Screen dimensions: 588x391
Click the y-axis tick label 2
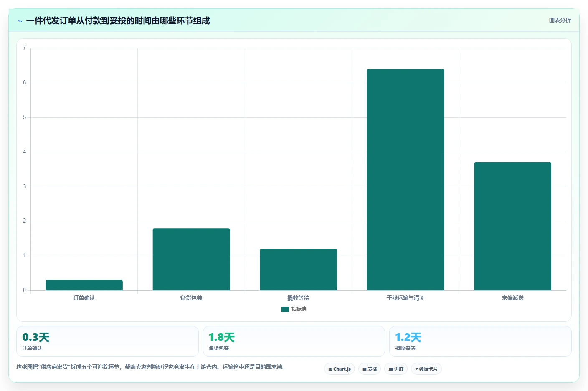[x=24, y=221]
